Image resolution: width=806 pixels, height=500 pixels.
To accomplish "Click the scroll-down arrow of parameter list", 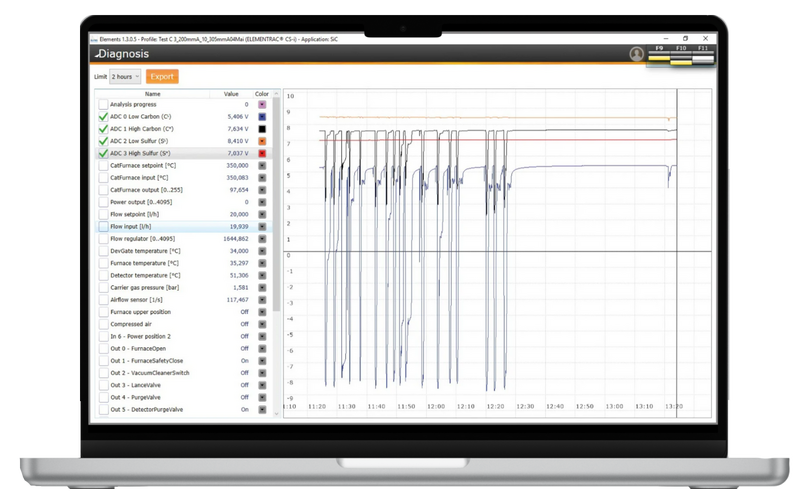I will tap(276, 413).
